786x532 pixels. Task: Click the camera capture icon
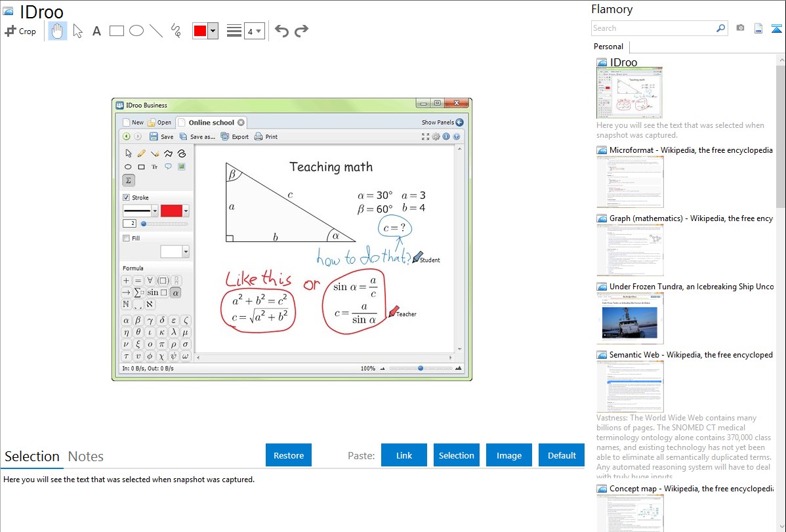click(740, 28)
